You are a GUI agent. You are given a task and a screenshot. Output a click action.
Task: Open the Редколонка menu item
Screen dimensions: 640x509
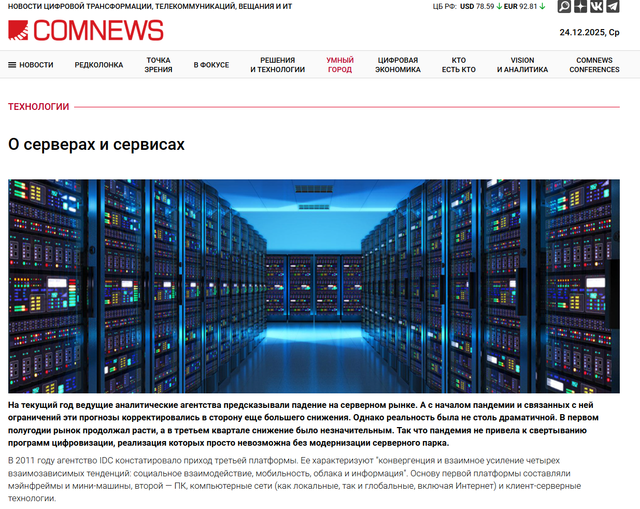[x=99, y=65]
